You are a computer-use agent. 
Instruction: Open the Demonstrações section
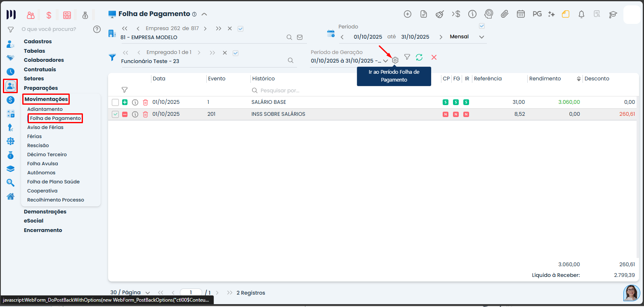(45, 211)
